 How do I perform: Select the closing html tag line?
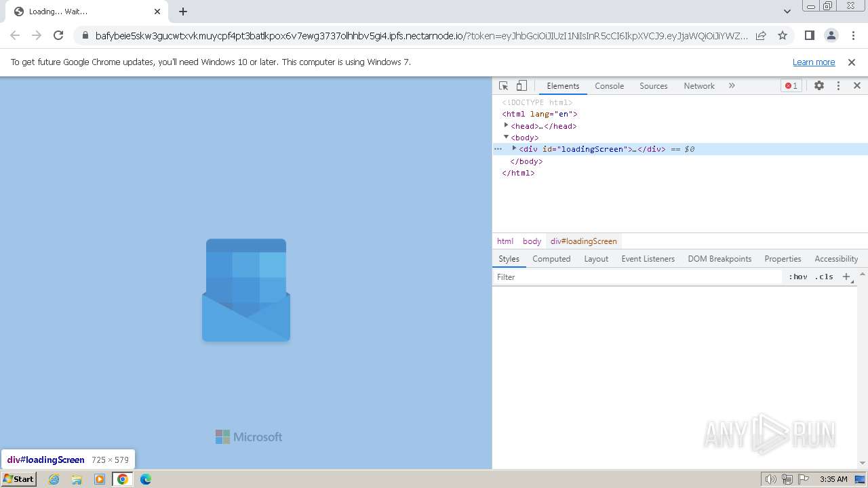518,173
